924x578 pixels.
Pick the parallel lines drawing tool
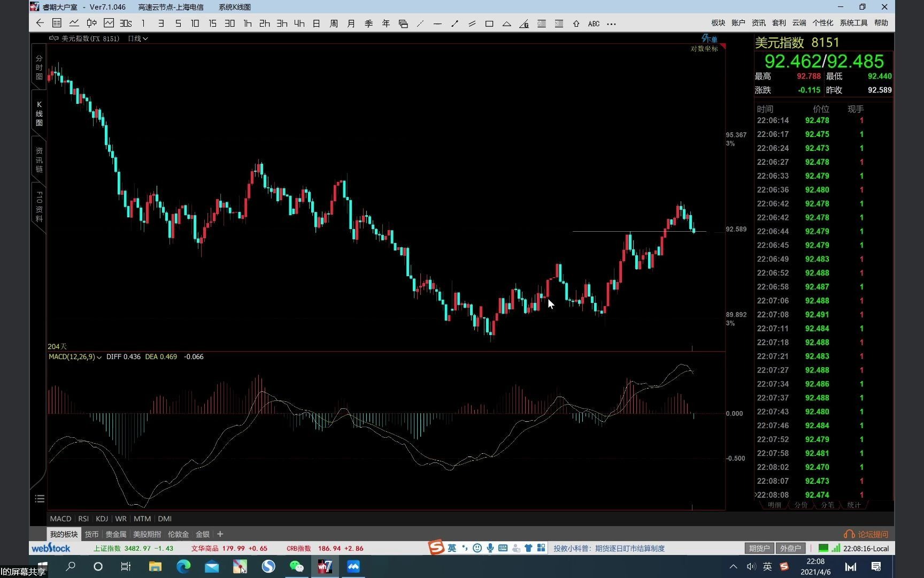pyautogui.click(x=472, y=24)
